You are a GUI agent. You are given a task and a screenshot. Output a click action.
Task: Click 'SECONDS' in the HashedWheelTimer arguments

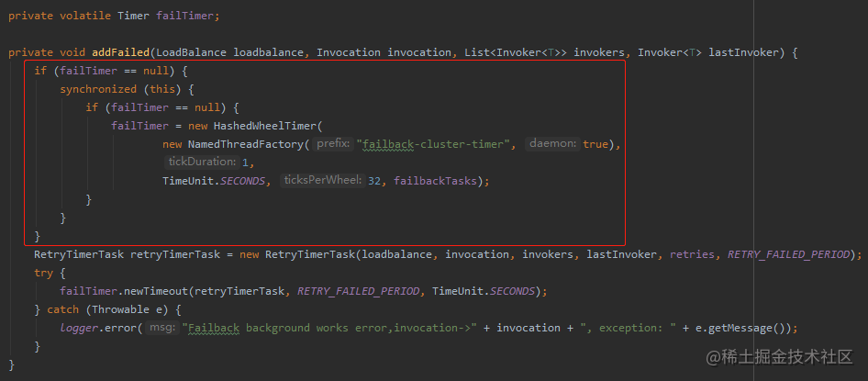[x=242, y=181]
